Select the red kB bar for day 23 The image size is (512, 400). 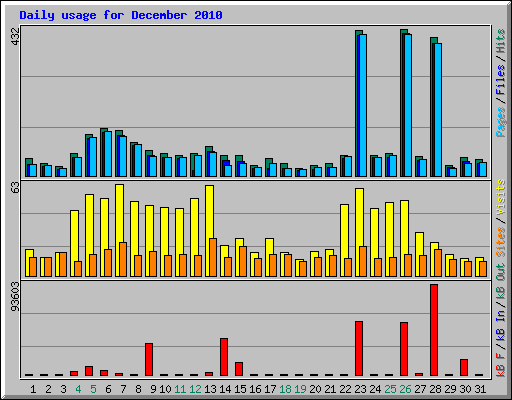pyautogui.click(x=359, y=349)
